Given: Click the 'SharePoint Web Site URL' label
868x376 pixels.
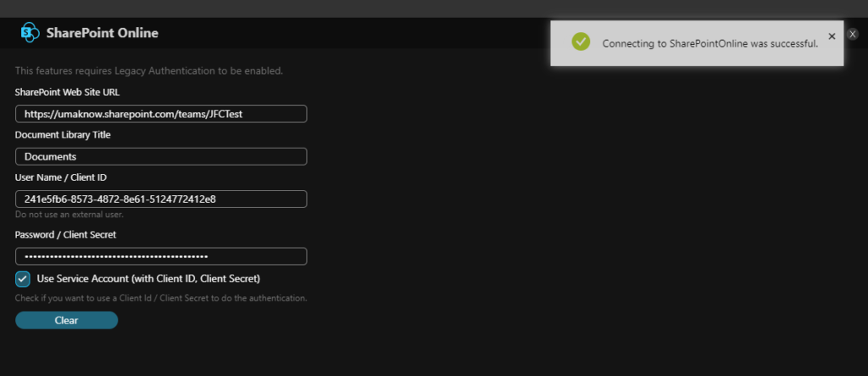Looking at the screenshot, I should click(67, 92).
